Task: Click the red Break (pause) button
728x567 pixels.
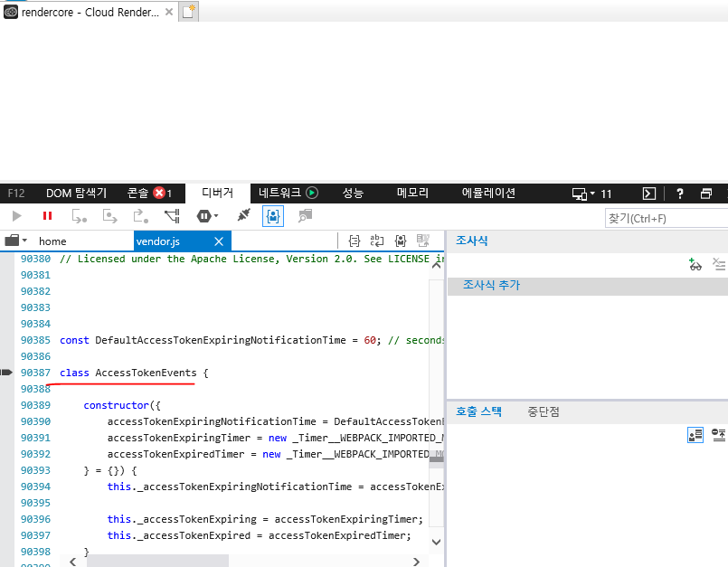Action: 47,216
